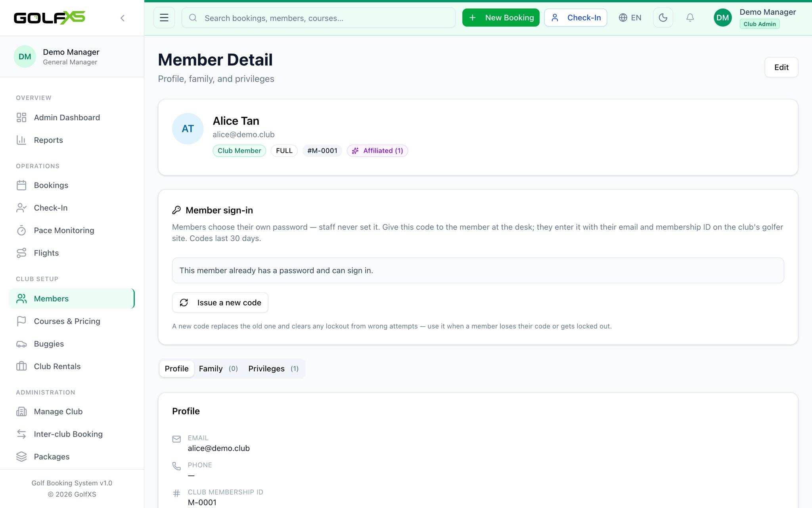This screenshot has width=812, height=508.
Task: Click the Member sign-in key icon
Action: click(x=176, y=210)
